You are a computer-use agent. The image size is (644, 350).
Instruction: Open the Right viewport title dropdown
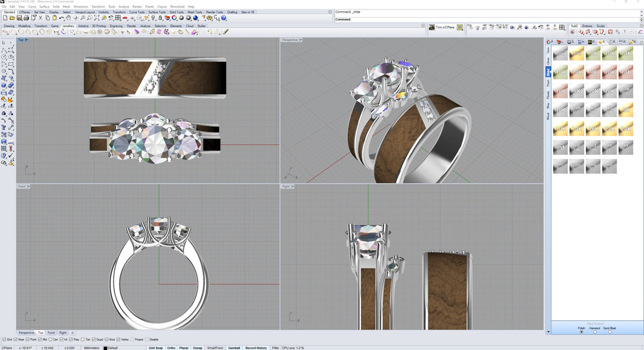(x=294, y=187)
